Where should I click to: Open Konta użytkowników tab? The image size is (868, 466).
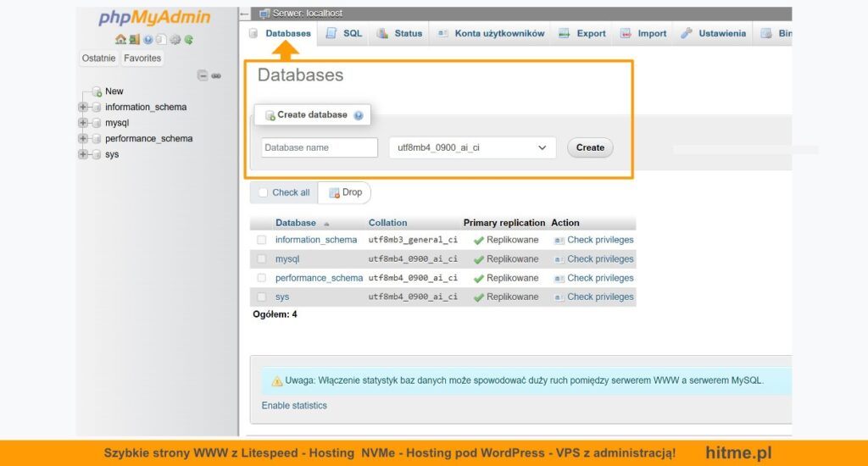[x=491, y=33]
